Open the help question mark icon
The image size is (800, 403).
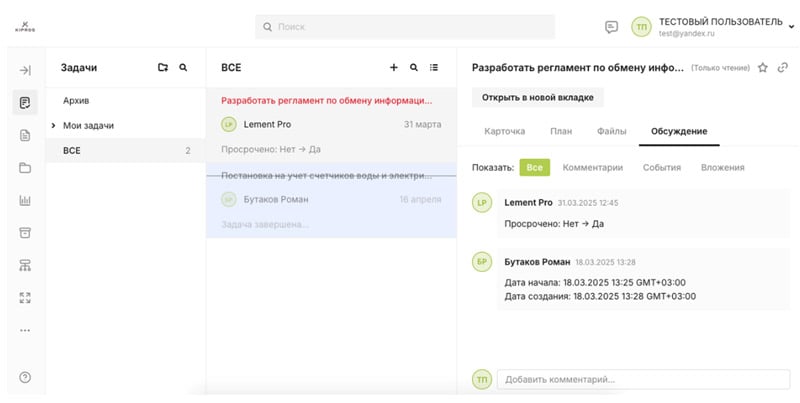tap(25, 377)
